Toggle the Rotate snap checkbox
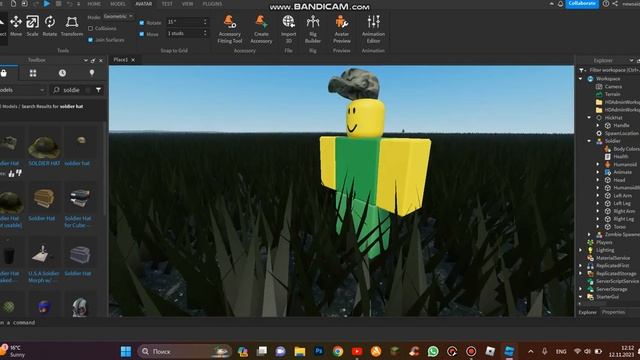The width and height of the screenshot is (640, 360). pos(142,23)
